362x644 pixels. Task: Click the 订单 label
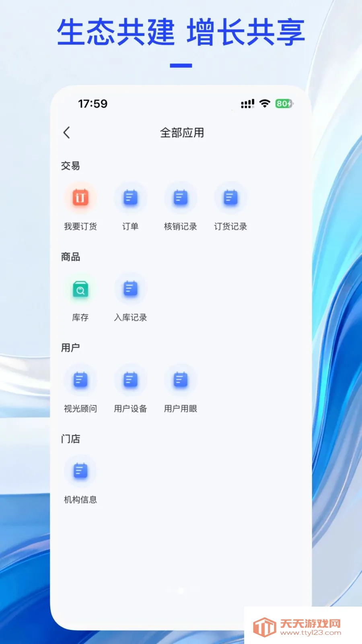[x=130, y=227]
